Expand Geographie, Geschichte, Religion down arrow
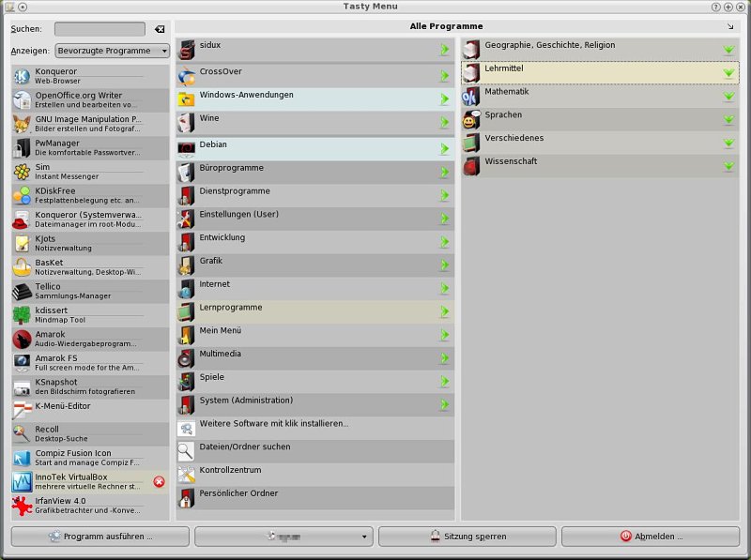 [x=728, y=50]
